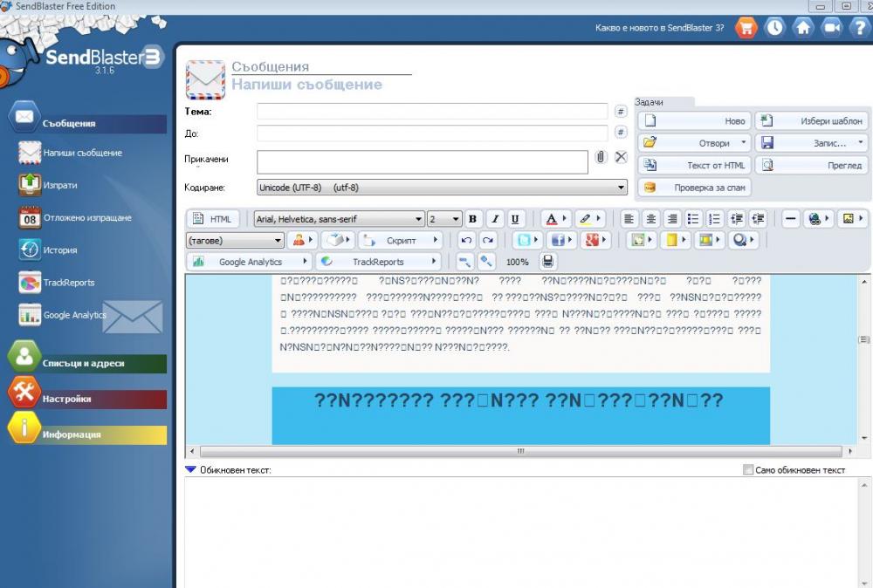Open Facebook share options
The image size is (873, 588).
click(x=561, y=240)
